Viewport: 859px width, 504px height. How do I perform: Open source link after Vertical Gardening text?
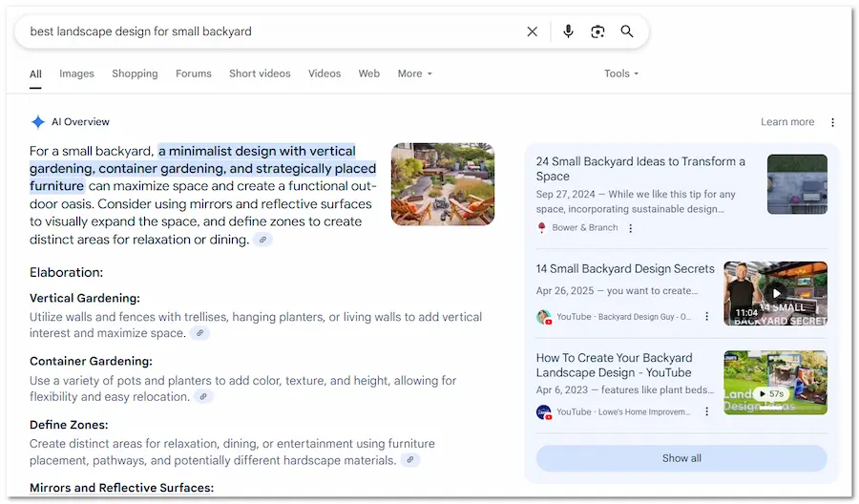(x=199, y=333)
